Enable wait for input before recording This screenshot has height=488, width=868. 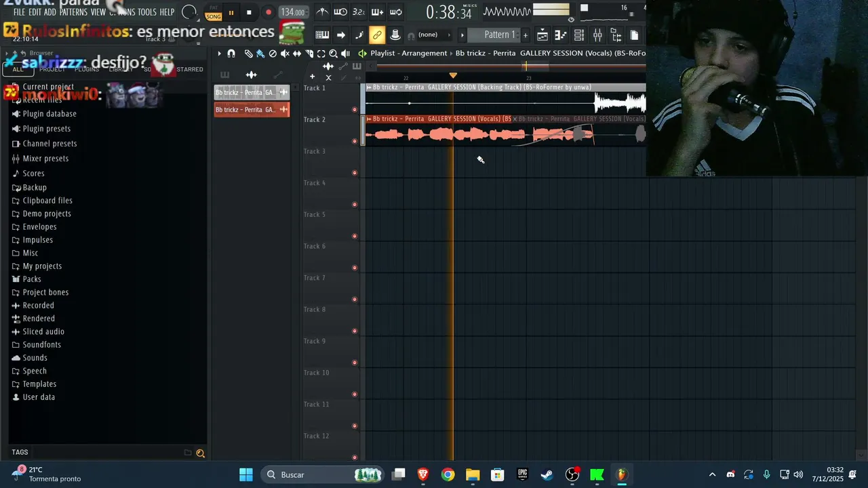coord(340,12)
